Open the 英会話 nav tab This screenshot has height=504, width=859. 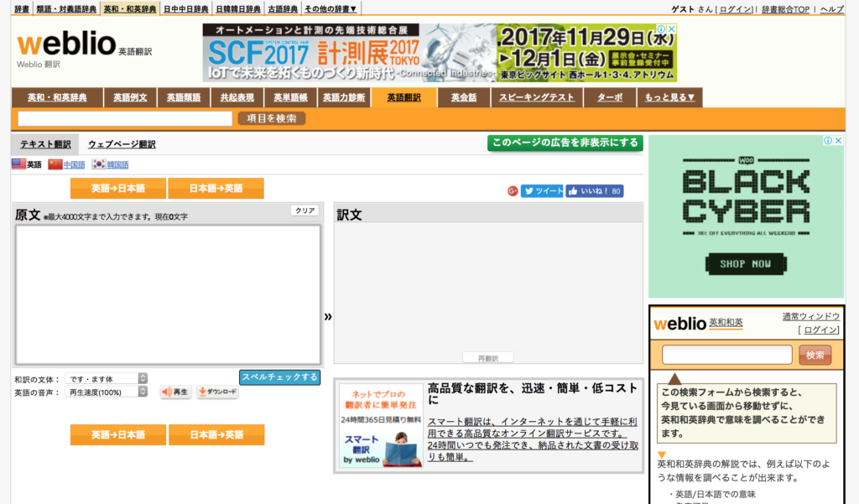pyautogui.click(x=463, y=97)
